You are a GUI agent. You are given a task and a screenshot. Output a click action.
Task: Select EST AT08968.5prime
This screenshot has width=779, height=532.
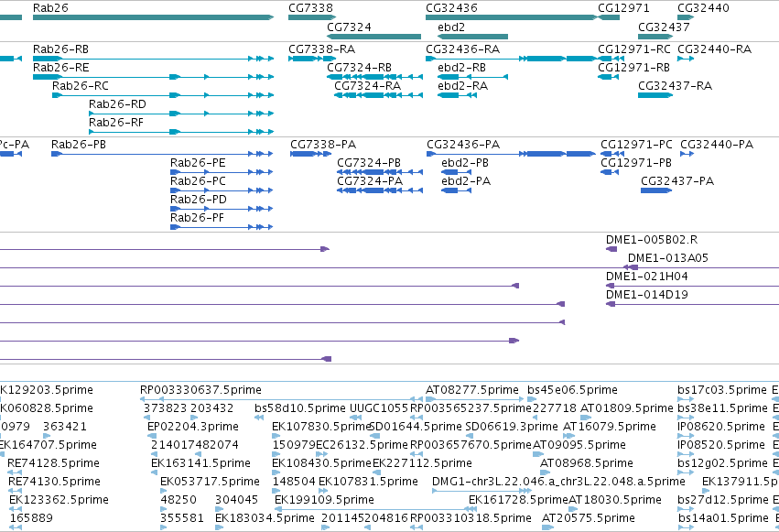(x=586, y=463)
